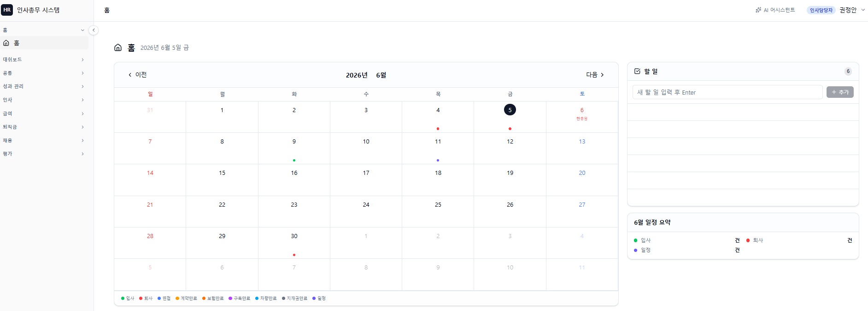Viewport: 868px width, 311px height.
Task: Click the 입사 green legend dot below calendar
Action: click(123, 299)
